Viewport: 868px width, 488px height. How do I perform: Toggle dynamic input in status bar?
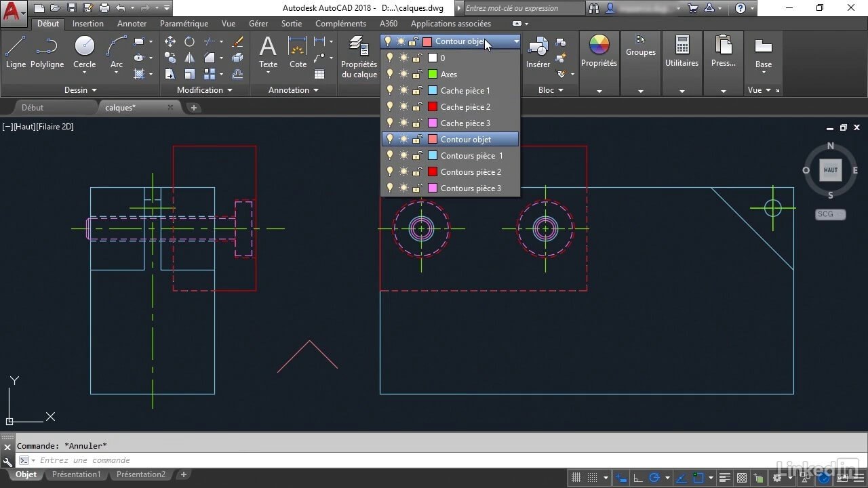[x=622, y=477]
